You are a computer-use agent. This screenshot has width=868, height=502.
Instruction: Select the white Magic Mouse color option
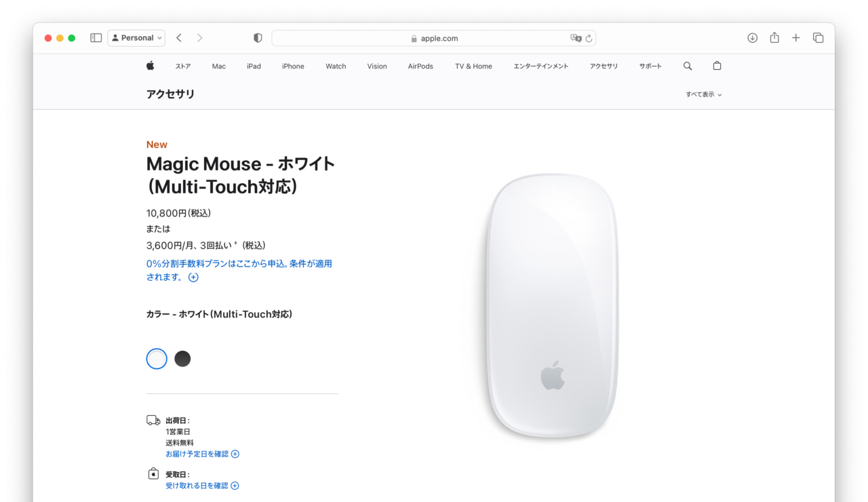[157, 358]
